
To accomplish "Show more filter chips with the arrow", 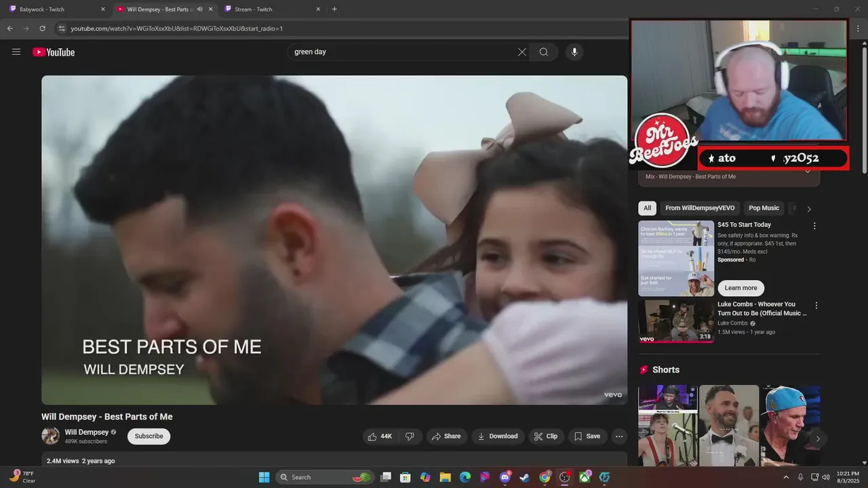I will tap(809, 209).
